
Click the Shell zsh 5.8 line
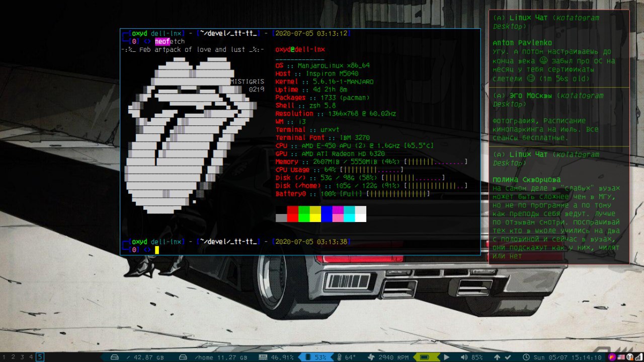coord(306,106)
